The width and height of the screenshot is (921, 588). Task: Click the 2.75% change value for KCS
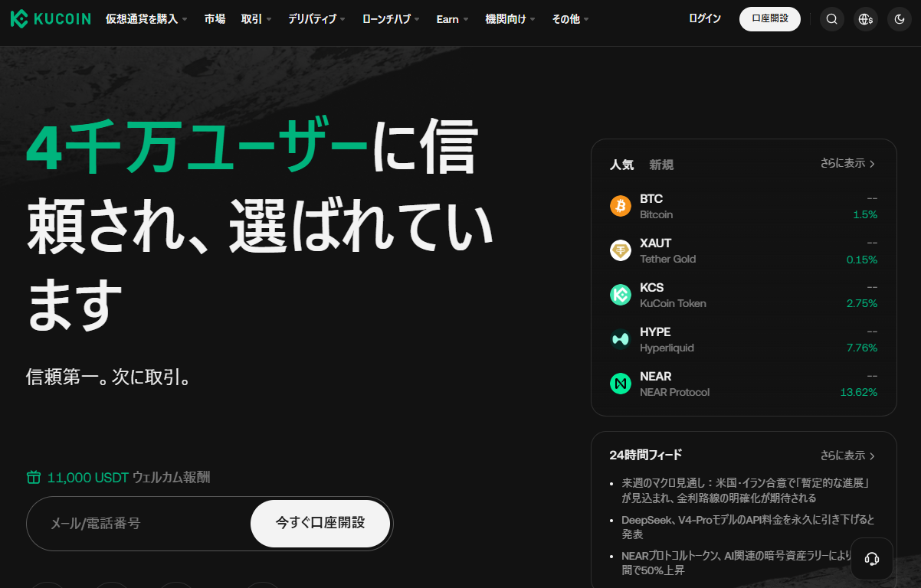tap(862, 303)
